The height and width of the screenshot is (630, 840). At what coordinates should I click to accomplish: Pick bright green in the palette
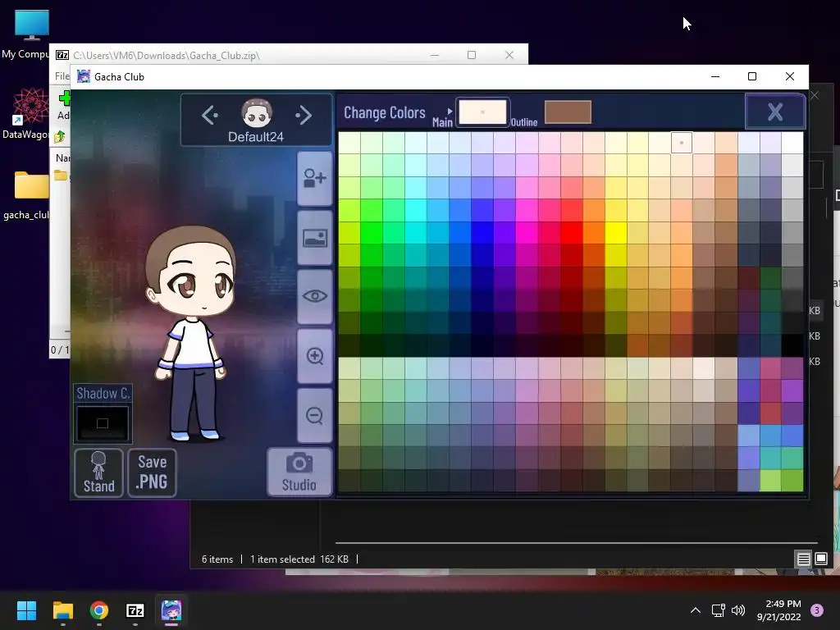[x=372, y=232]
